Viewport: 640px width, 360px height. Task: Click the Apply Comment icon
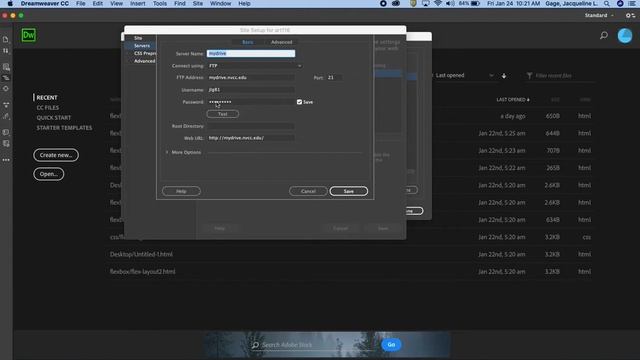click(6, 132)
